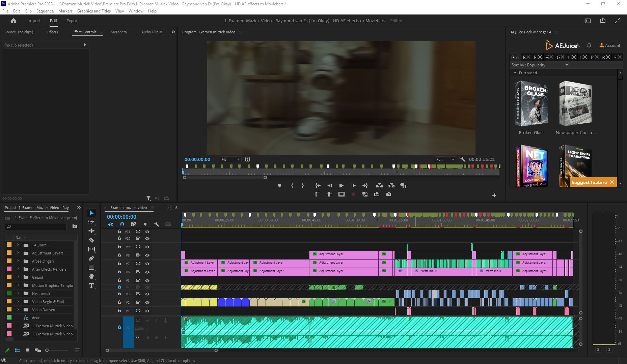Toggle visibility of track V4
627x364 pixels.
147,287
